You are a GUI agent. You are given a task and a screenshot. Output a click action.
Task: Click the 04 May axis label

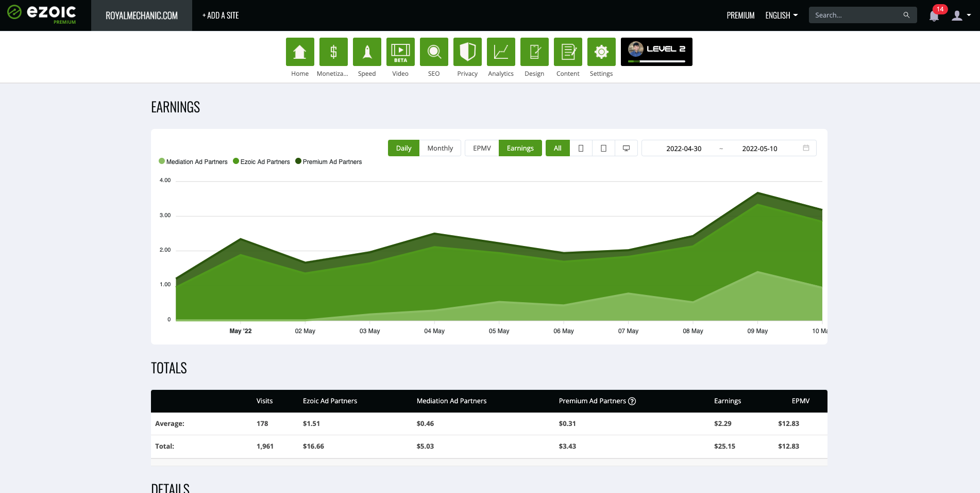coord(434,331)
